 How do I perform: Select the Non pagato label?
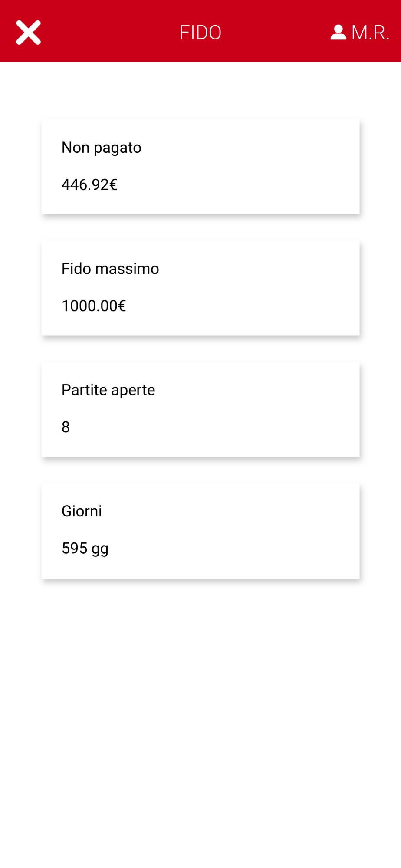pos(102,148)
